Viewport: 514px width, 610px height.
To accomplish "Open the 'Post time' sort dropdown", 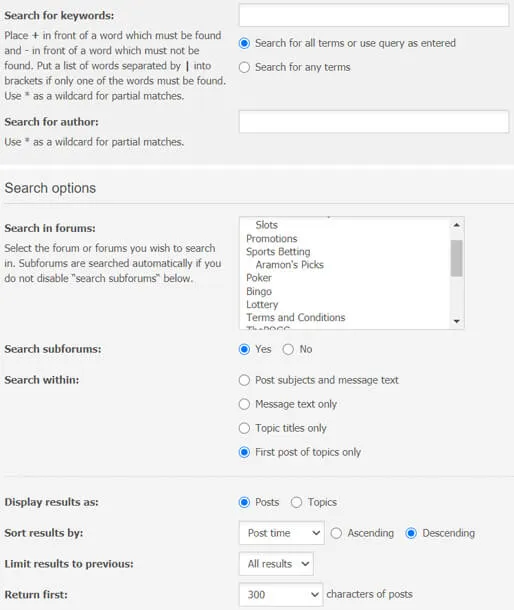I will tap(282, 533).
